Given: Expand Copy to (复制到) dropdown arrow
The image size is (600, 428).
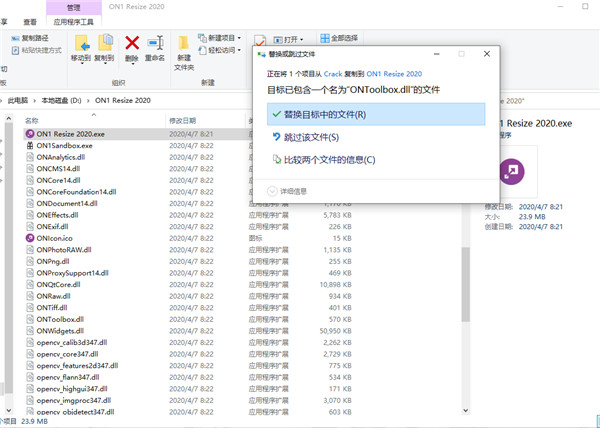Looking at the screenshot, I should [x=105, y=64].
